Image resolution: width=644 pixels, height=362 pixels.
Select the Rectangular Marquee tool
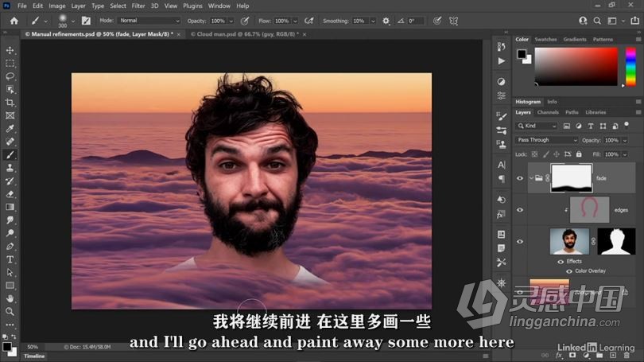click(10, 64)
